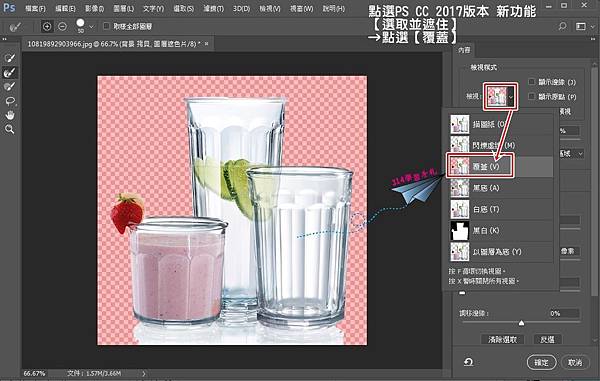Click the slider handle just below the view list

tap(462, 293)
